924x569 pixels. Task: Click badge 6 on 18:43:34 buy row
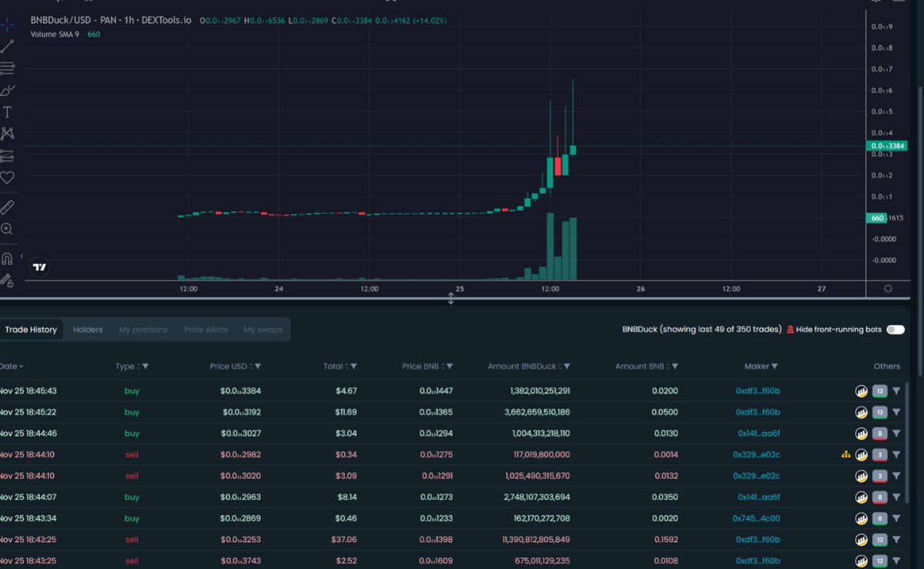click(x=880, y=518)
